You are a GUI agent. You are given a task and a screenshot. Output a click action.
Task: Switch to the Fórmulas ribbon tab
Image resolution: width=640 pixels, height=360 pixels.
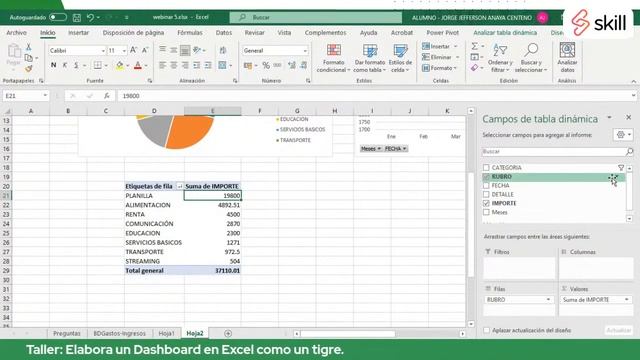[189, 33]
